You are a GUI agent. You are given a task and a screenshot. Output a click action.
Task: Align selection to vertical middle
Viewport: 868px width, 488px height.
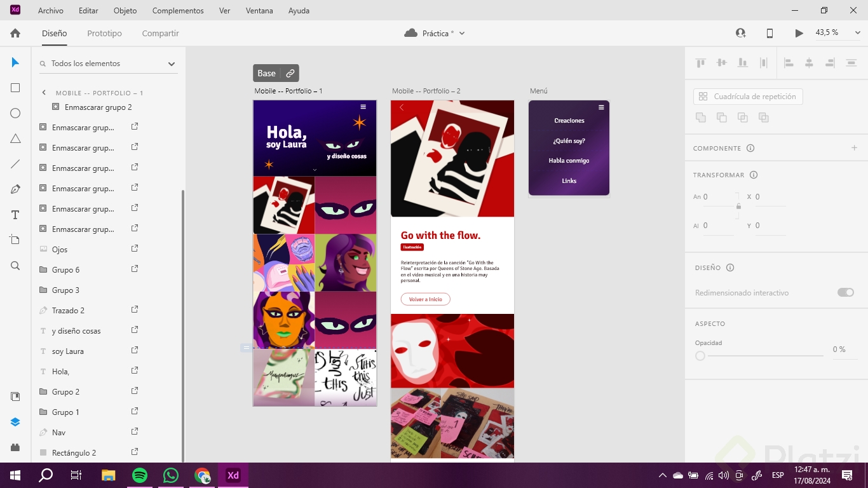pyautogui.click(x=721, y=63)
